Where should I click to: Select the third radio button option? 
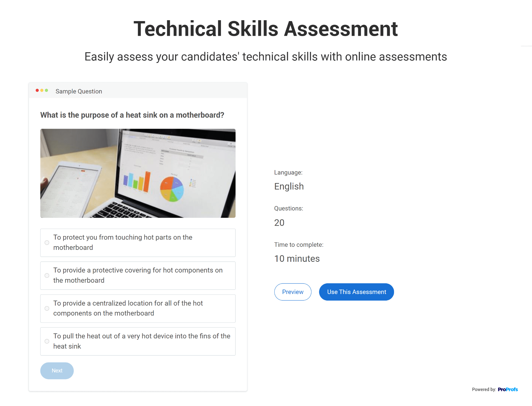tap(47, 308)
